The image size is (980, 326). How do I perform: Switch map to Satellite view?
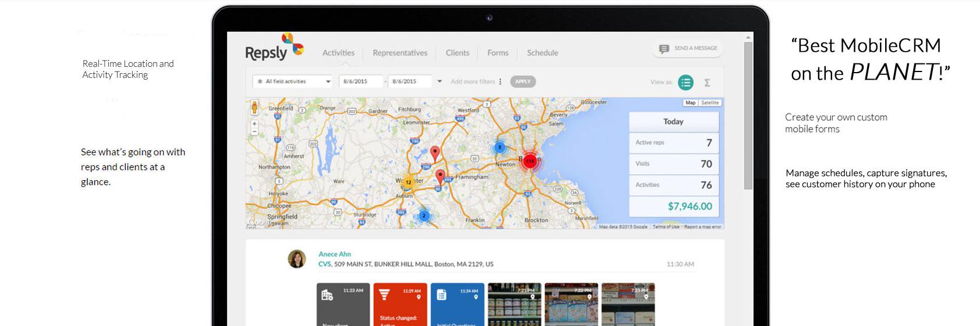(710, 103)
